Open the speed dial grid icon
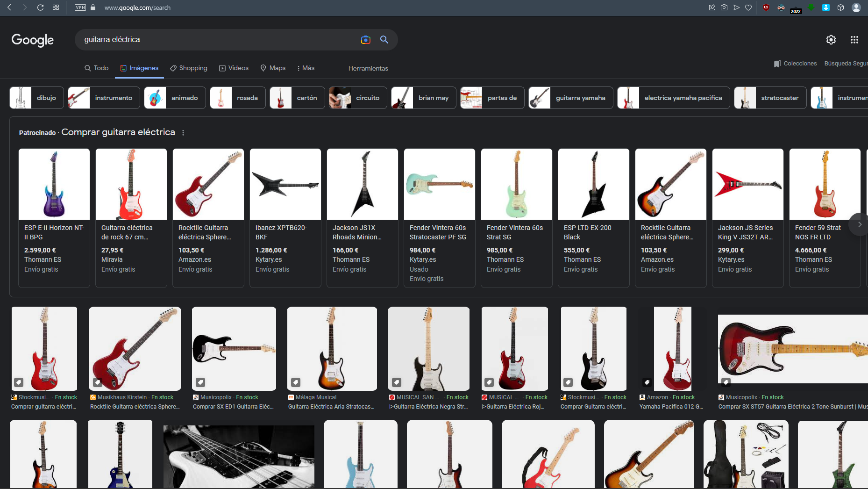 (x=56, y=7)
